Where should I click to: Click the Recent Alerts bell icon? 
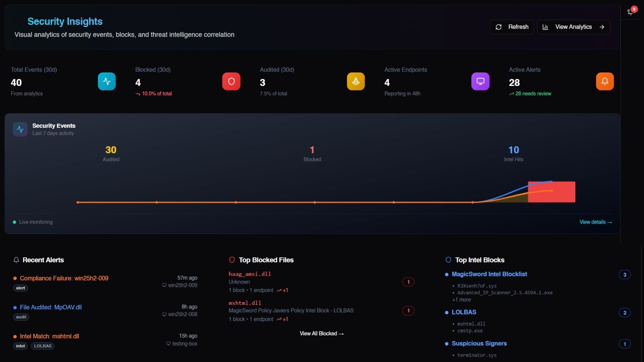pos(16,260)
